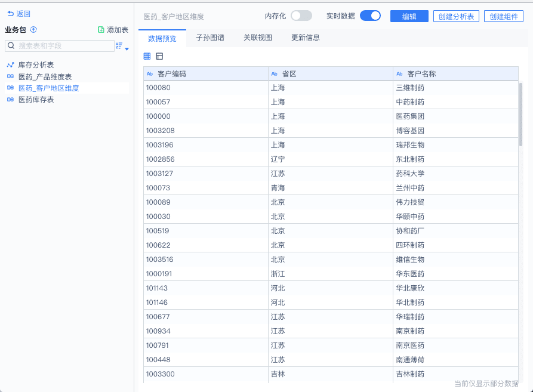Switch to table grid view icon

pyautogui.click(x=147, y=56)
